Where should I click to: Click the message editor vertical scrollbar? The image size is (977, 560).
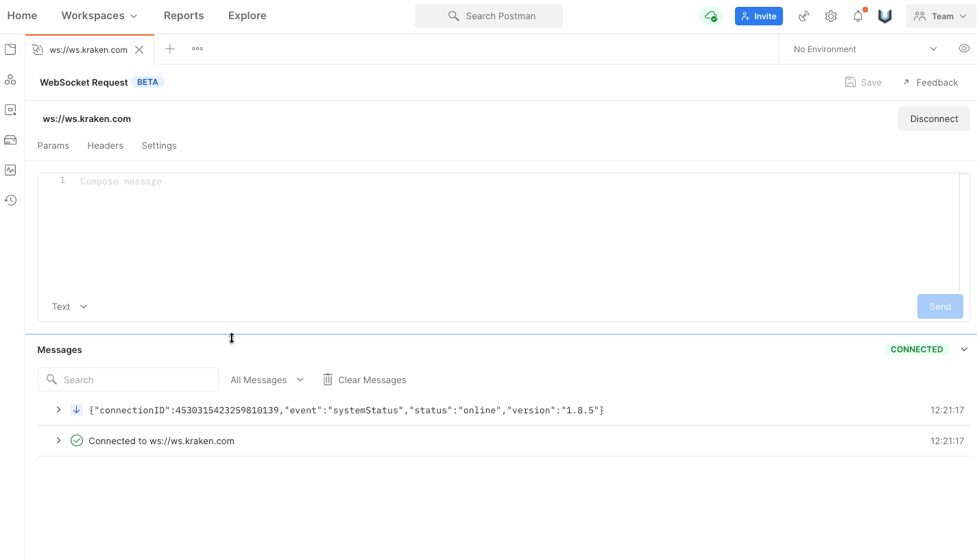click(964, 233)
